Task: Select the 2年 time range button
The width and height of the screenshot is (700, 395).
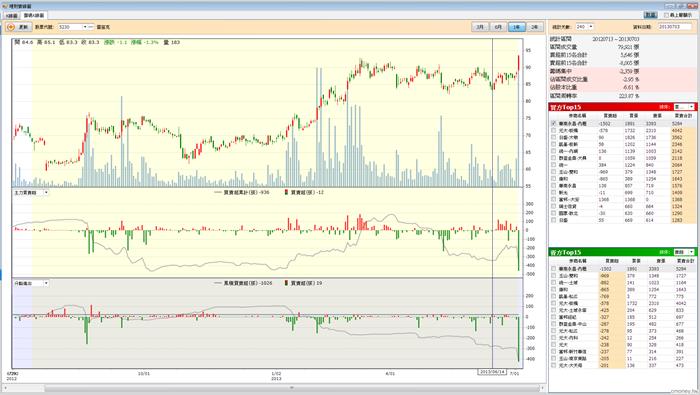Action: coord(534,27)
